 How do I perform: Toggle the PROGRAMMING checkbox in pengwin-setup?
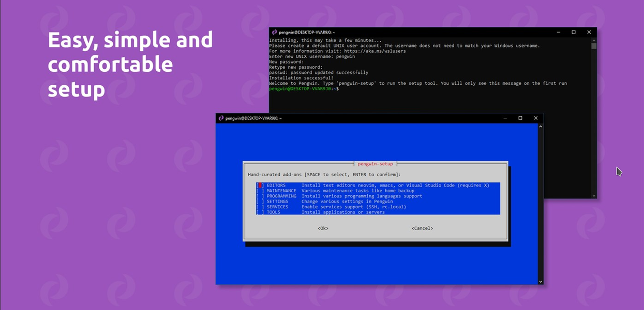pos(260,196)
